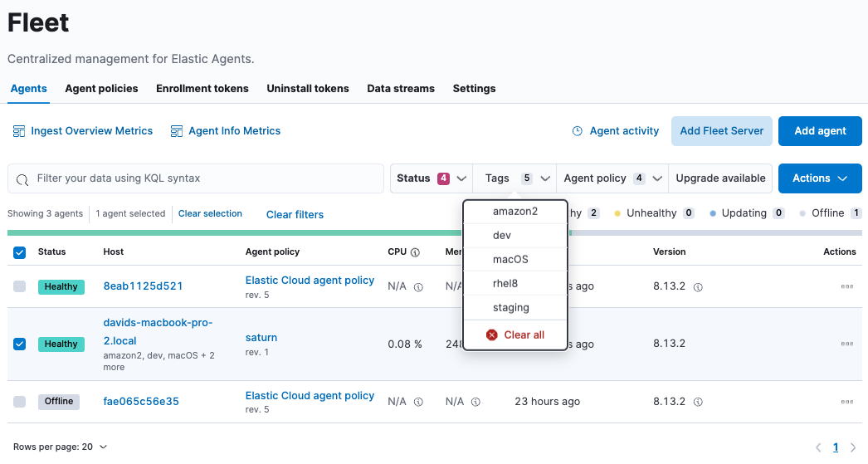Click the Clear filters link
This screenshot has height=464, width=868.
(295, 214)
